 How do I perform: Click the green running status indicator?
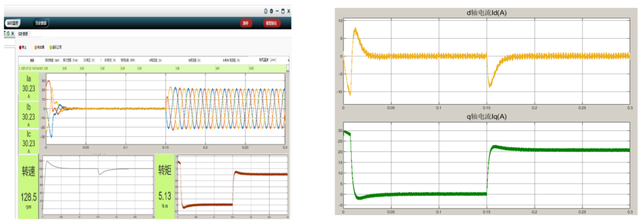(51, 48)
